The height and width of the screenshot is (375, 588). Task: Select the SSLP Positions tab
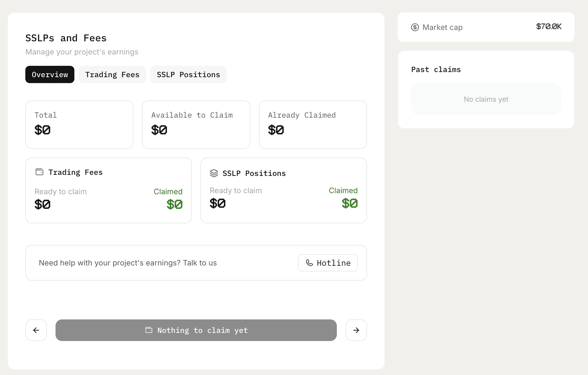[188, 74]
